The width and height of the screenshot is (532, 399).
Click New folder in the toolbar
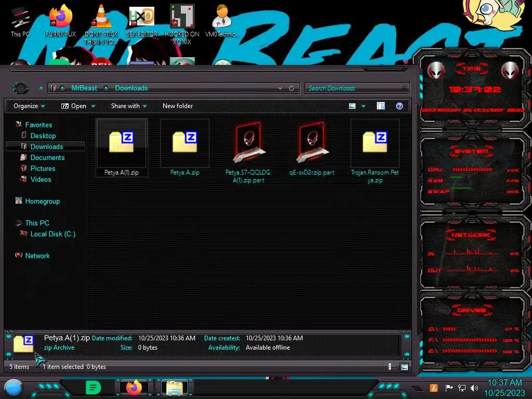(178, 106)
